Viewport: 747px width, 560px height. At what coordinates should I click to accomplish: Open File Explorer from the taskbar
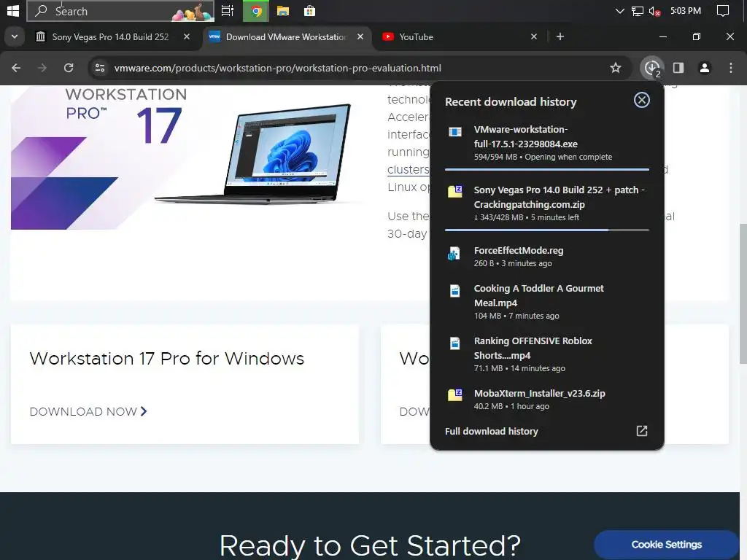click(x=283, y=11)
